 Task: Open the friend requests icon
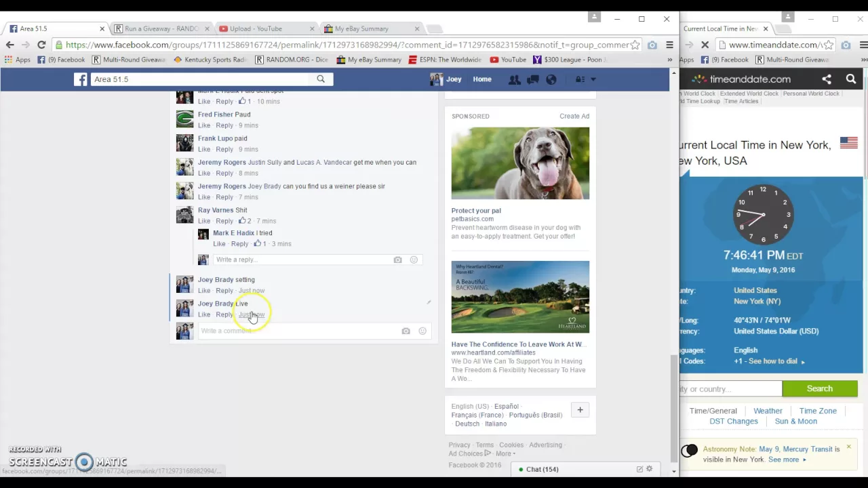tap(515, 79)
